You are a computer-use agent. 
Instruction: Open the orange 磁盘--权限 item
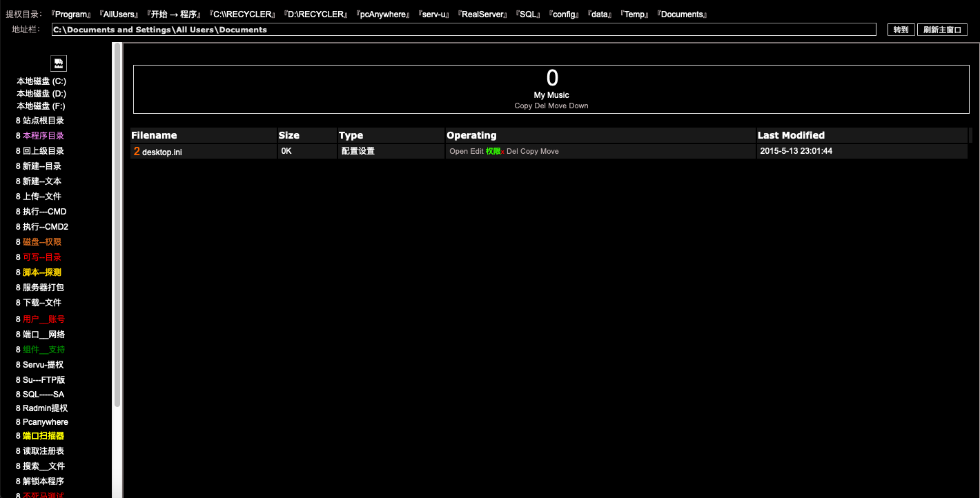click(42, 242)
